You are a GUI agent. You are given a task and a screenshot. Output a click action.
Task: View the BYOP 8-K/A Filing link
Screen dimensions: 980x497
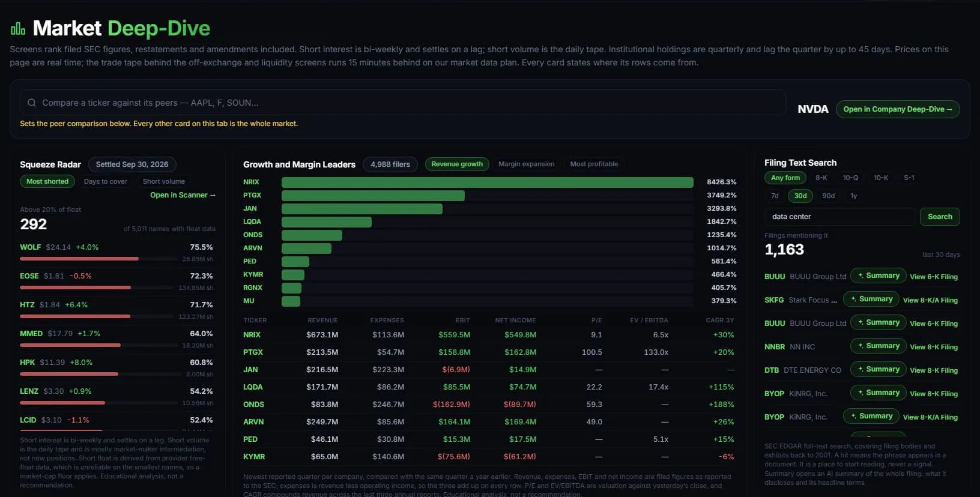point(930,417)
